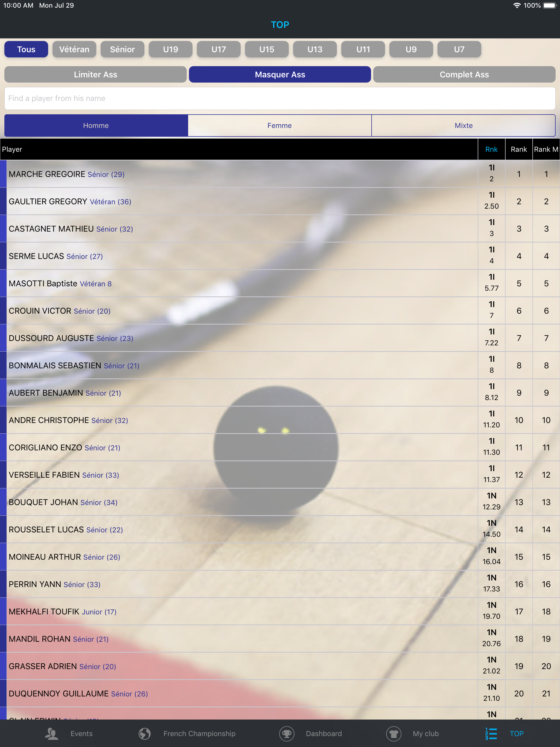Filter by Vétéran category
This screenshot has width=560, height=747.
click(74, 49)
